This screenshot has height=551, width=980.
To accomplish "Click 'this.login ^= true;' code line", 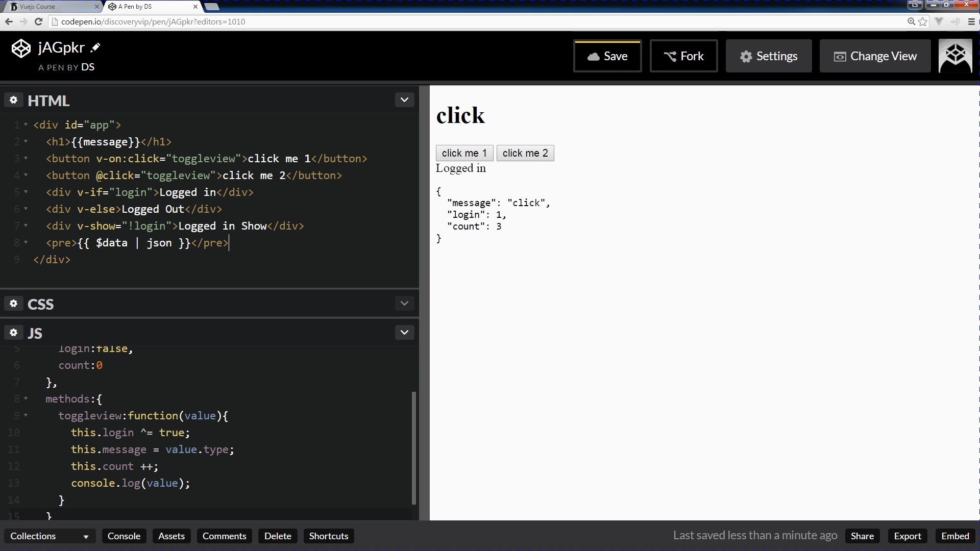I will coord(130,432).
